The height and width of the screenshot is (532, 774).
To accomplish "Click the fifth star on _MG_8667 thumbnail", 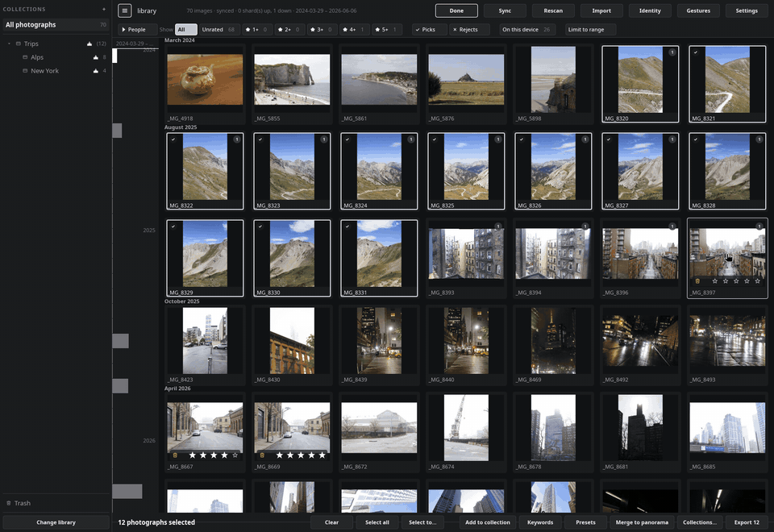I will click(x=235, y=455).
